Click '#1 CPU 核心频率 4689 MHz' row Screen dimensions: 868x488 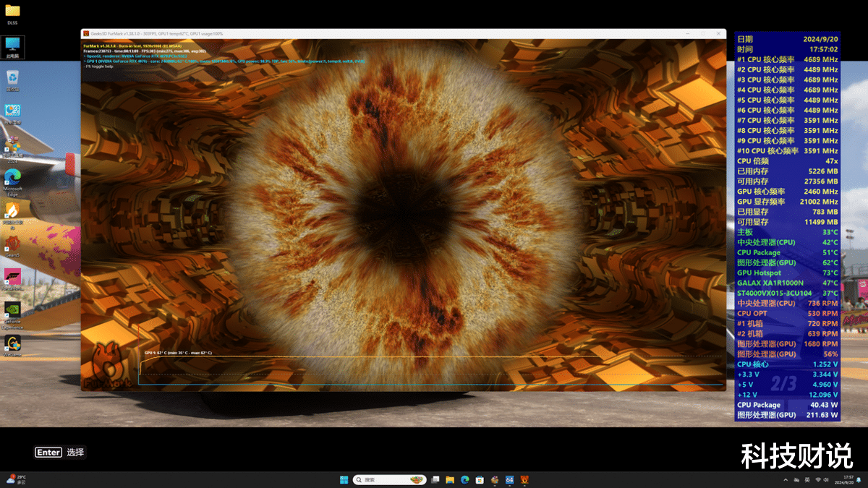tap(788, 59)
